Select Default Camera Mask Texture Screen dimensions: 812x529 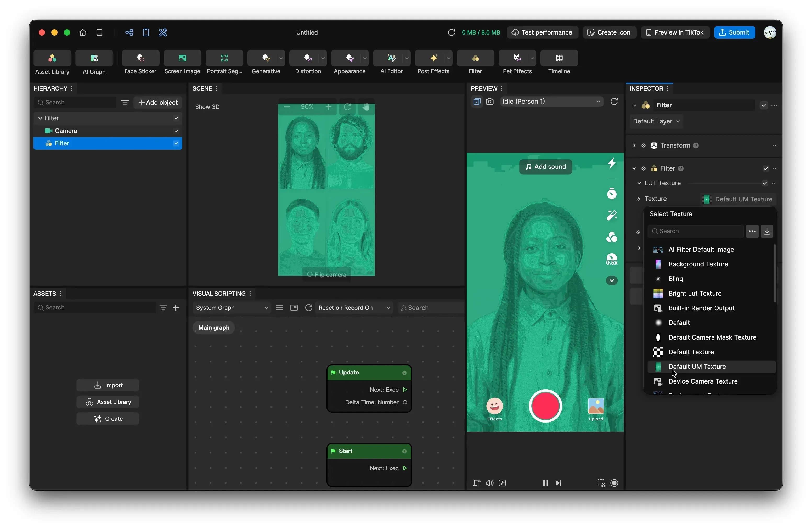click(x=712, y=337)
